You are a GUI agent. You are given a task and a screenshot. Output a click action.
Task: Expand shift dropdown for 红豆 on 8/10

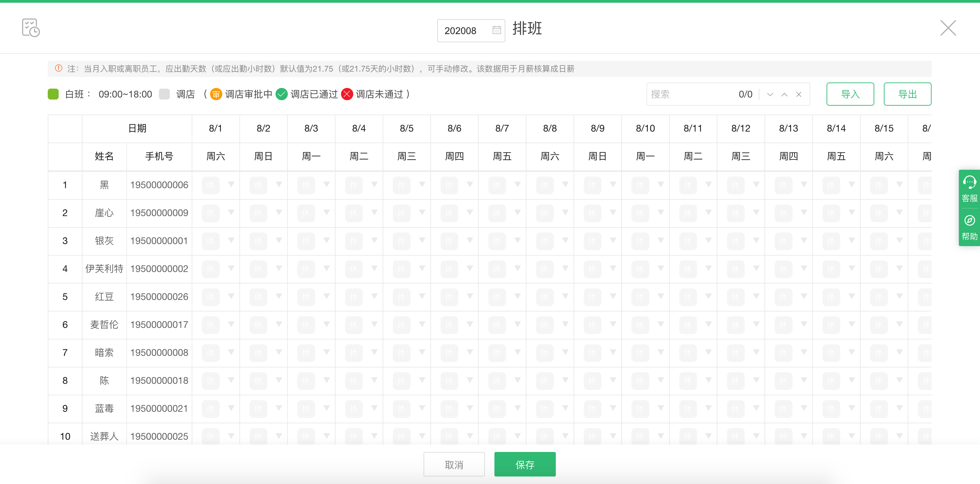point(661,296)
